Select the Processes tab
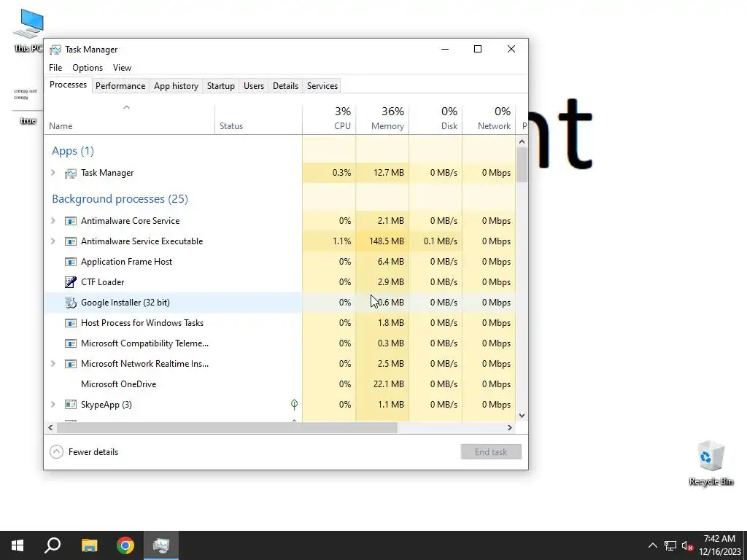 tap(68, 85)
